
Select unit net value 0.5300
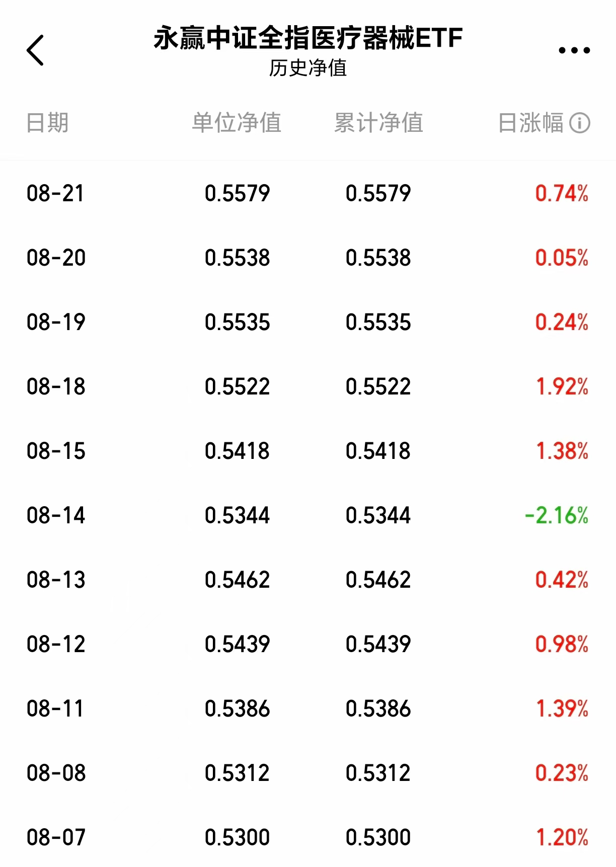pos(237,837)
